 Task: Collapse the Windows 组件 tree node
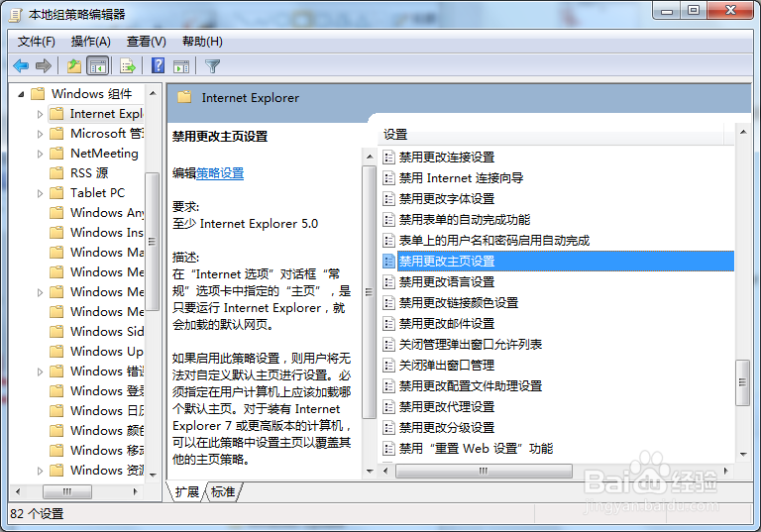click(x=21, y=94)
